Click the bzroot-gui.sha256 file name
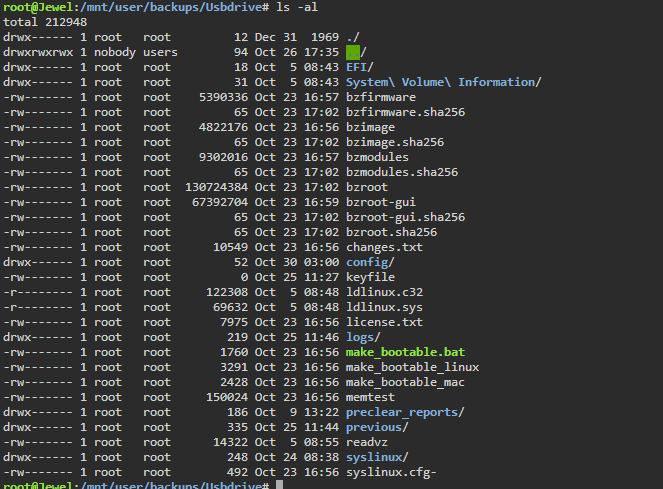 tap(405, 217)
